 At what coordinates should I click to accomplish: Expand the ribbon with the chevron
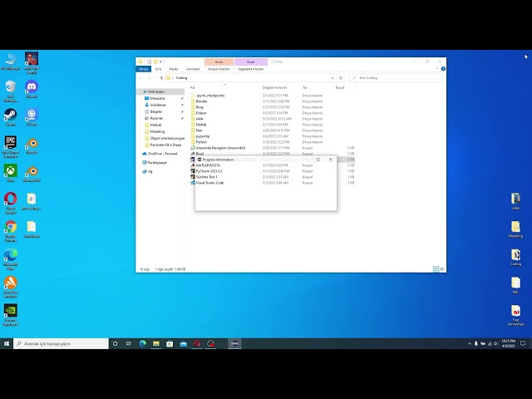coord(437,69)
